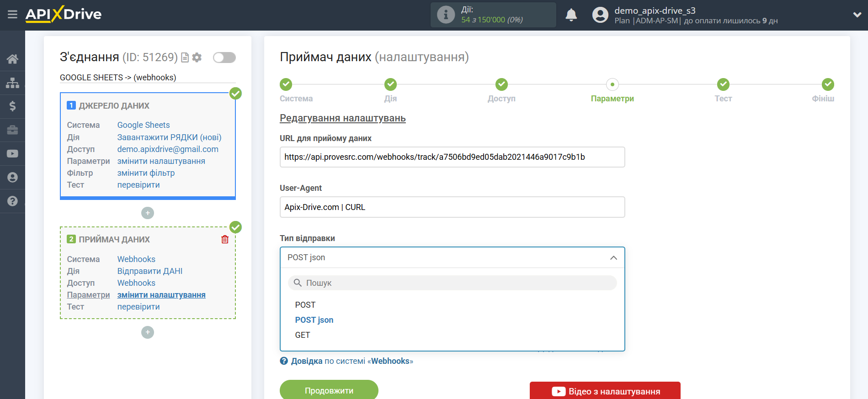Image resolution: width=868 pixels, height=399 pixels.
Task: Open the billing dollar sidebar icon
Action: coord(12,106)
